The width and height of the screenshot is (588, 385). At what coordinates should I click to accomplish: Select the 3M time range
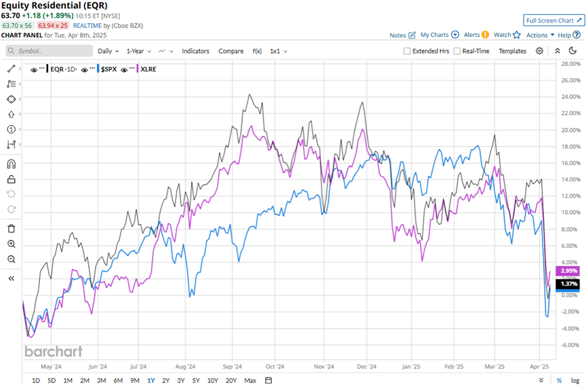pos(101,381)
